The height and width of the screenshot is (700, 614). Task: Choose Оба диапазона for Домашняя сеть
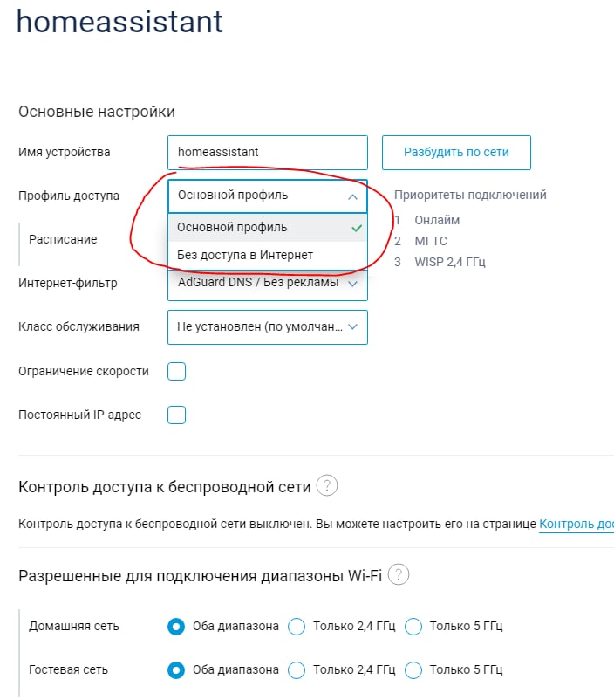point(177,627)
